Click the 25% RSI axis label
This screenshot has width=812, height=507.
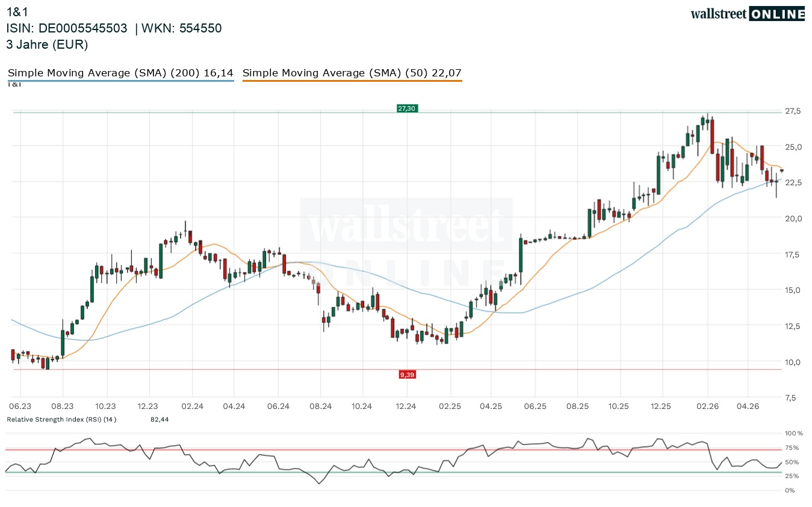pyautogui.click(x=792, y=476)
